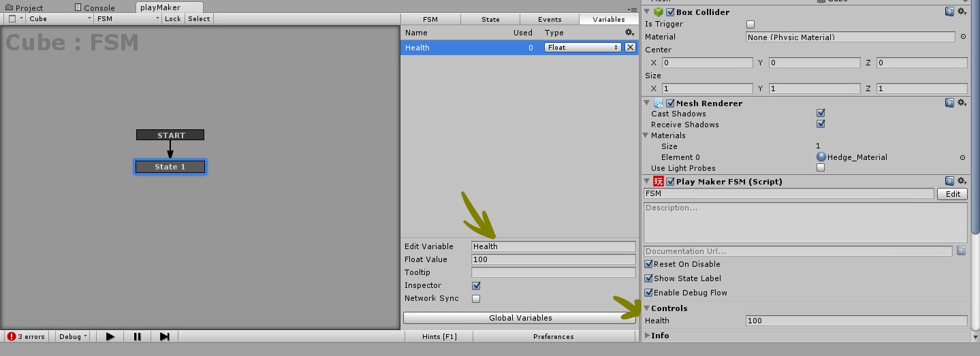
Task: Collapse the Play Maker FSM component foldout
Action: 648,181
